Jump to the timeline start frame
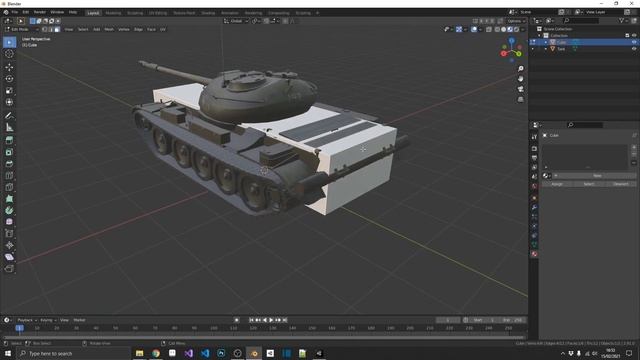This screenshot has height=360, width=640. tap(251, 320)
